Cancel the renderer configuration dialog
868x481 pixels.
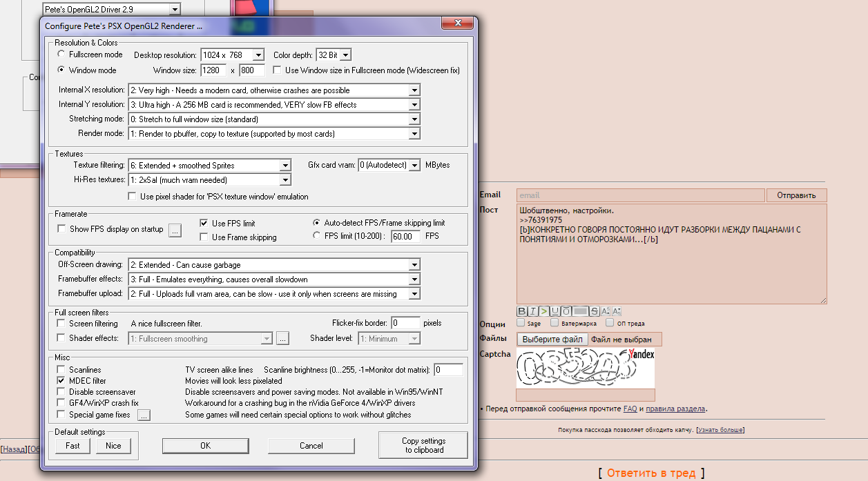(x=311, y=446)
